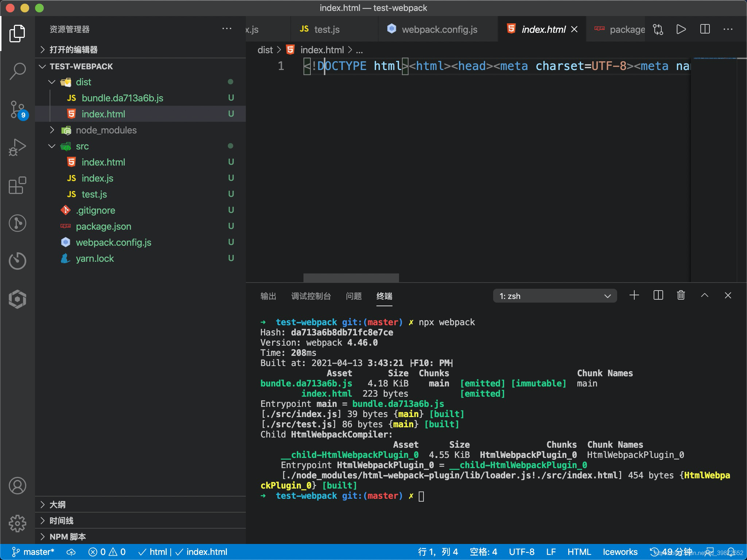Change end of line sequence LF

551,552
